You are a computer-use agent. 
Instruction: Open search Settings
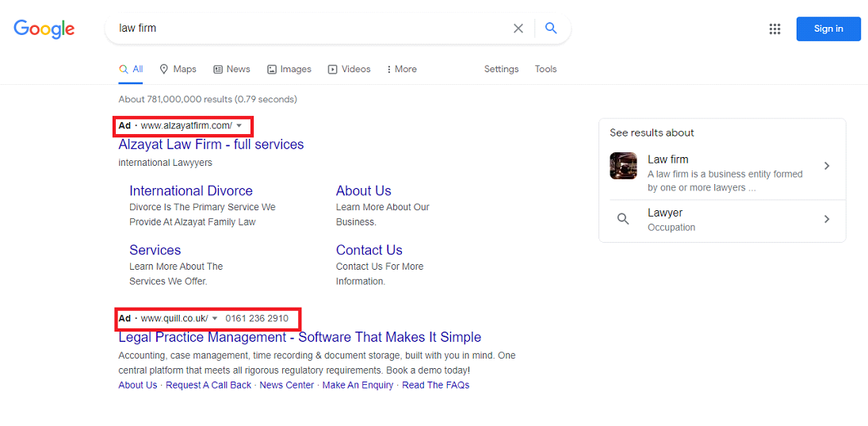click(502, 69)
